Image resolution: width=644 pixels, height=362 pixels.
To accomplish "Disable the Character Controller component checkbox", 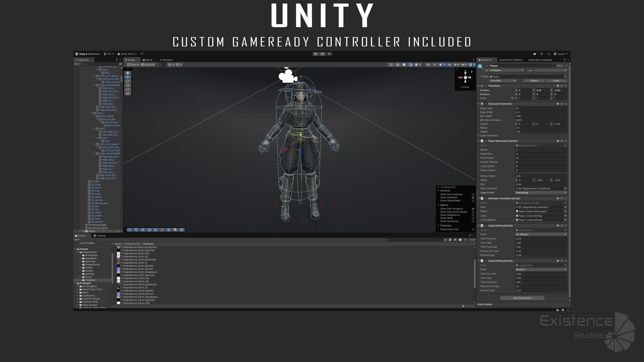I will pos(486,104).
